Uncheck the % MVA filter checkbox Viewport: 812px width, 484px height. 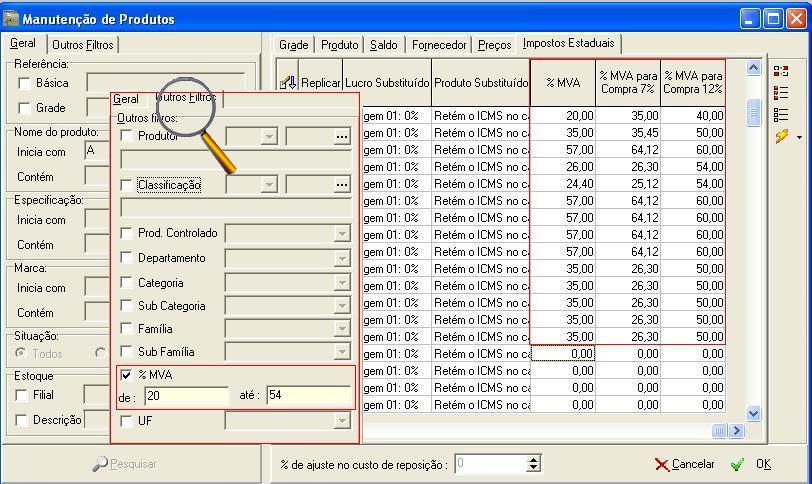pyautogui.click(x=126, y=375)
